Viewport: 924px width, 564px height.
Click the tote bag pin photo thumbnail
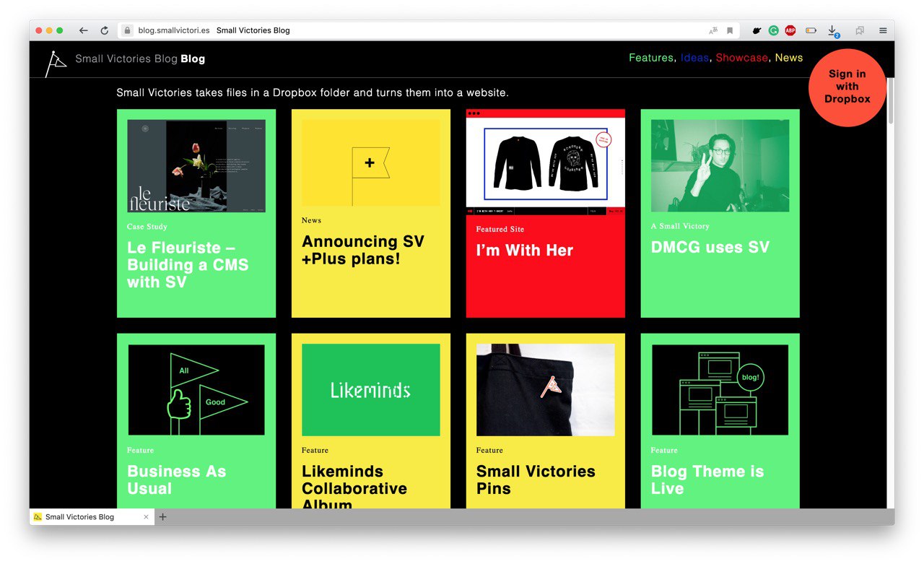coord(546,390)
